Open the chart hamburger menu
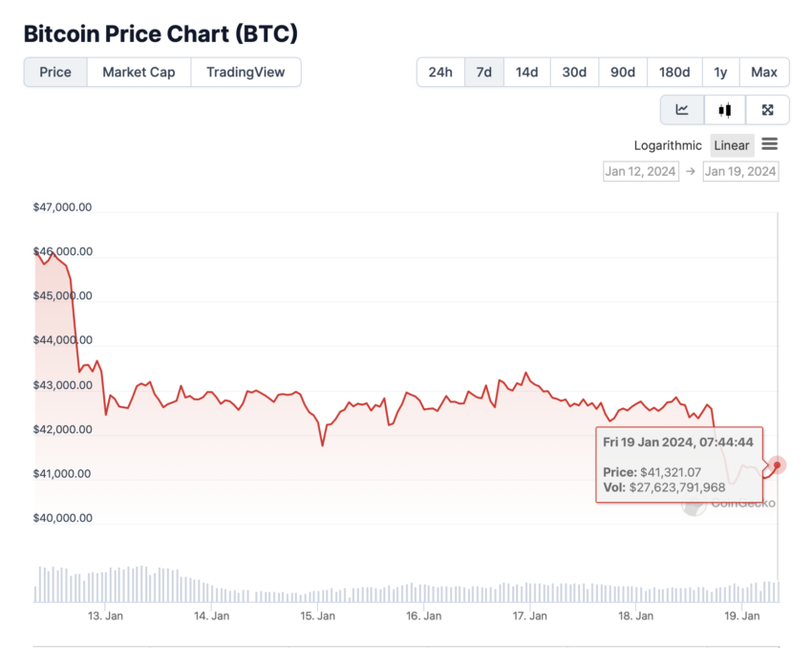 (x=770, y=144)
